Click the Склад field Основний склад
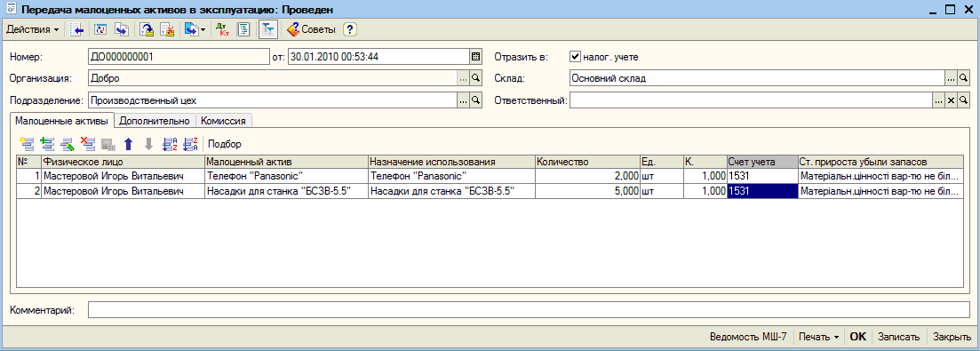Screen dimensions: 980x351 (x=756, y=78)
